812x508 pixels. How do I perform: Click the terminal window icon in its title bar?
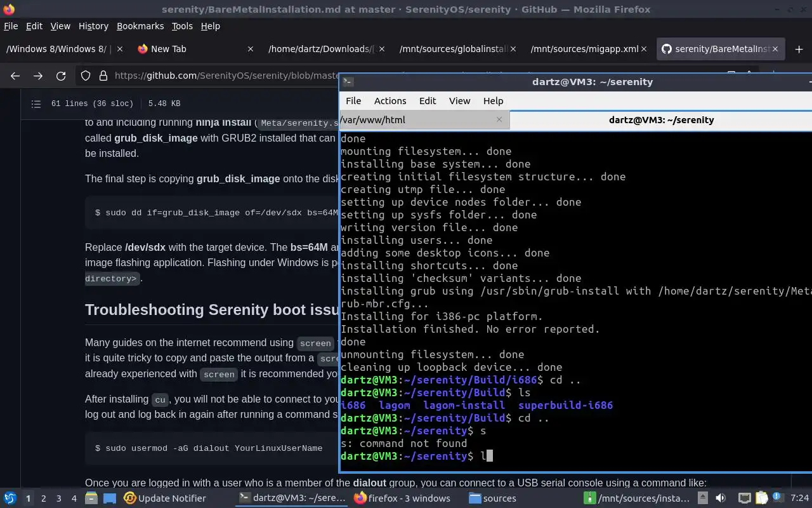(x=348, y=81)
